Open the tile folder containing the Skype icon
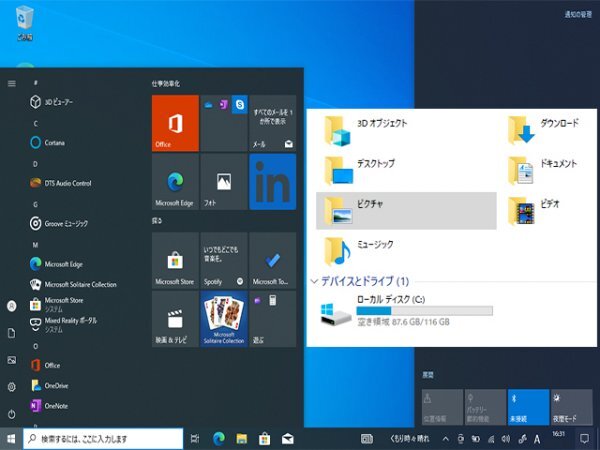The width and height of the screenshot is (600, 450). (x=224, y=123)
